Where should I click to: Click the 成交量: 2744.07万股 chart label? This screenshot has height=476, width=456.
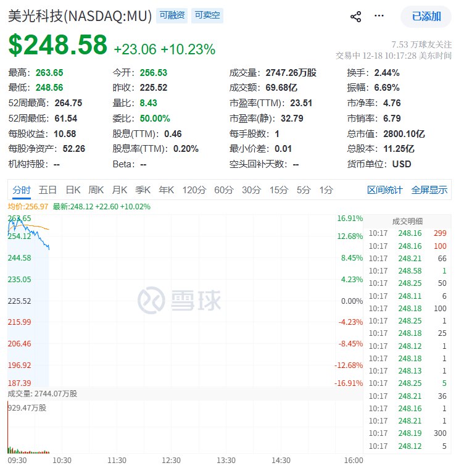(43, 394)
